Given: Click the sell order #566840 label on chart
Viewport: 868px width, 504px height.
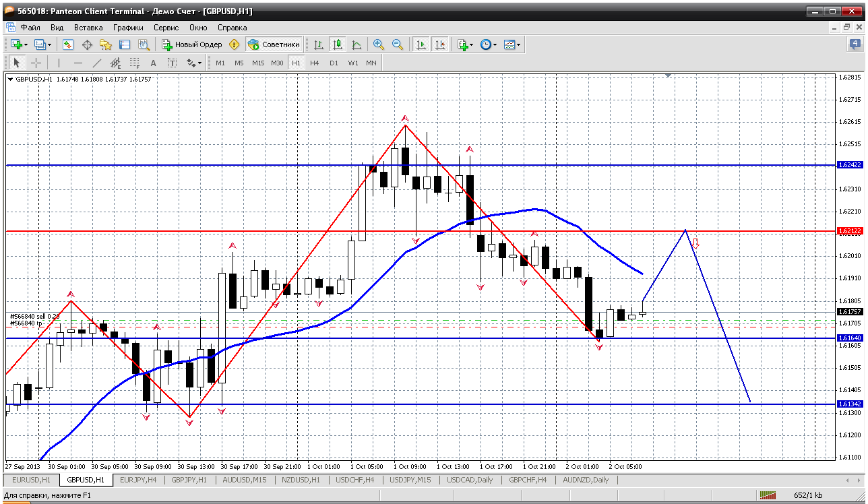Looking at the screenshot, I should click(x=35, y=316).
